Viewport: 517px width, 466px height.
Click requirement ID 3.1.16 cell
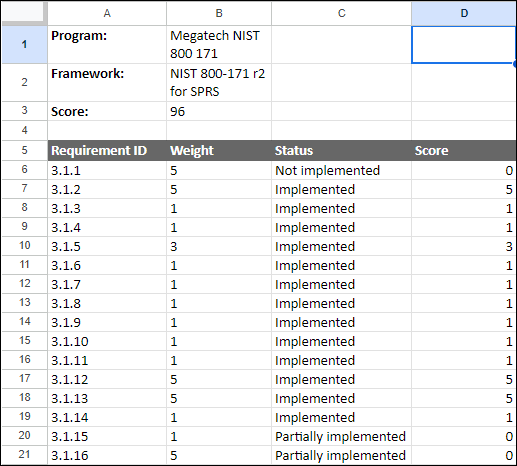(x=107, y=455)
